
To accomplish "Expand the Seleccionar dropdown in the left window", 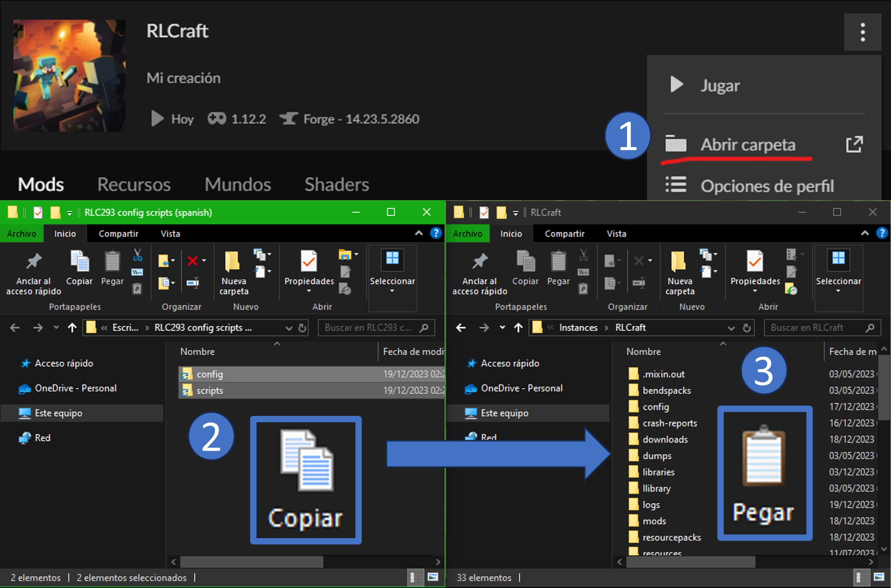I will (x=392, y=291).
